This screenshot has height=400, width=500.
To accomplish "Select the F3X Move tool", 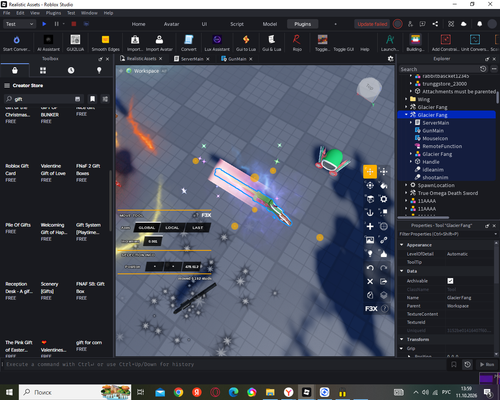I will pyautogui.click(x=370, y=172).
